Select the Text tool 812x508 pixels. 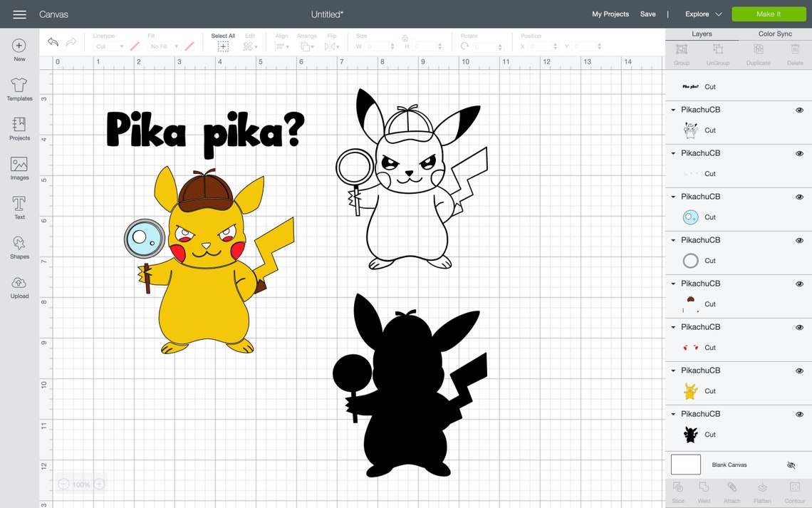(x=19, y=207)
